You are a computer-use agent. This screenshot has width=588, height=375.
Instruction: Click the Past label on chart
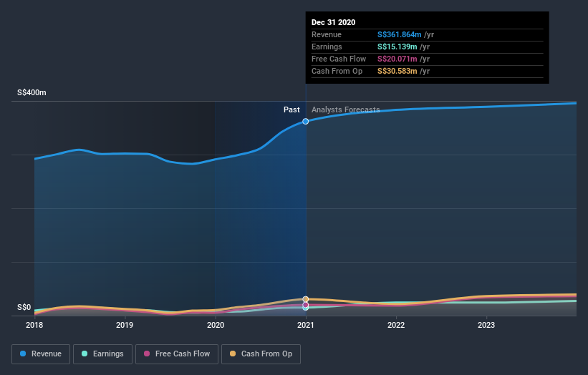[291, 109]
